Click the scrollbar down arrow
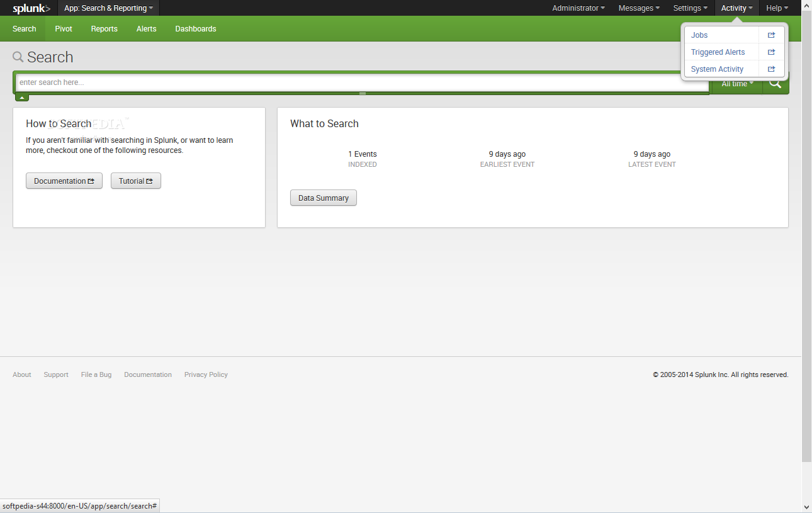 point(807,507)
